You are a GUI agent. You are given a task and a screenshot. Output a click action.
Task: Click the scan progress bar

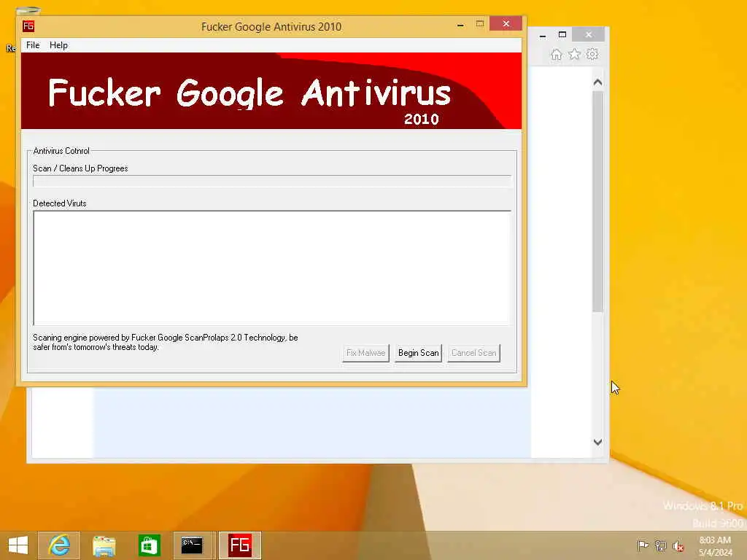[272, 181]
